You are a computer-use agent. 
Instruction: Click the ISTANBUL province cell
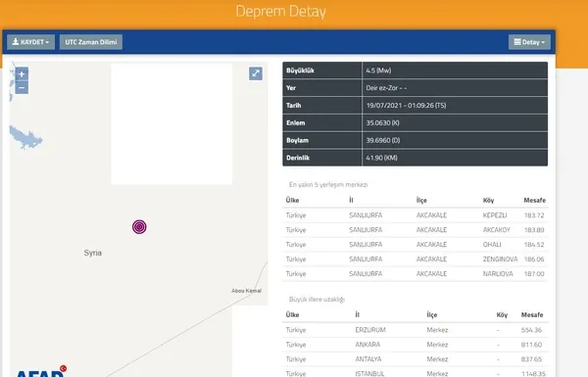pos(369,374)
